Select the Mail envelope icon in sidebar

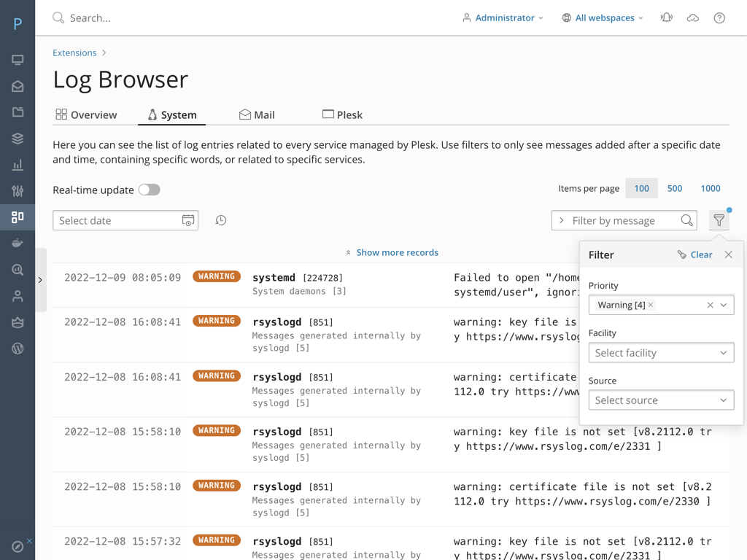click(18, 85)
